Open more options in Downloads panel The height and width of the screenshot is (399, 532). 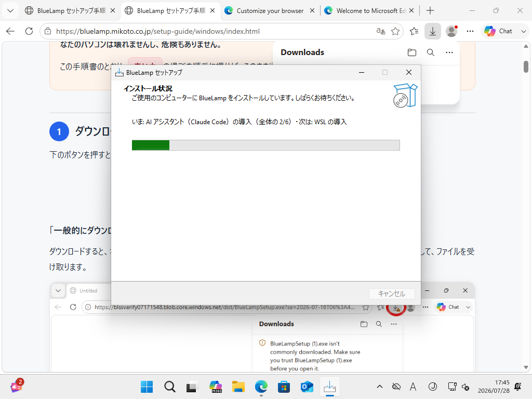(449, 52)
